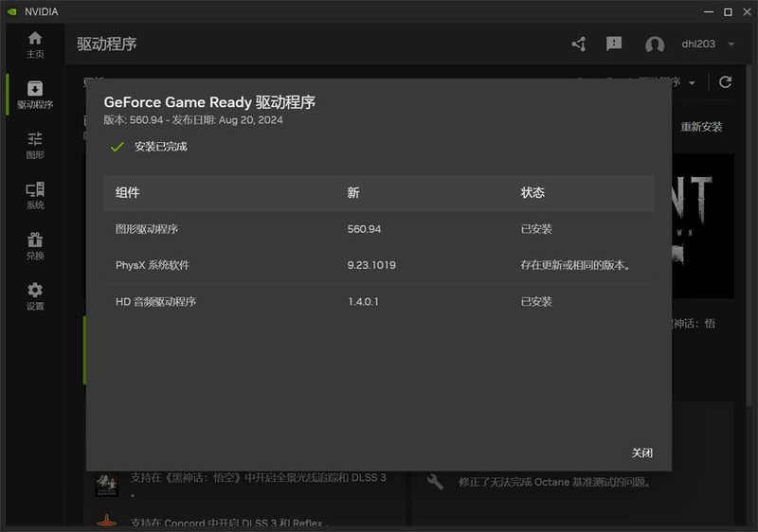This screenshot has width=758, height=532.
Task: Expand the driver type dropdown arrow
Action: coord(693,83)
